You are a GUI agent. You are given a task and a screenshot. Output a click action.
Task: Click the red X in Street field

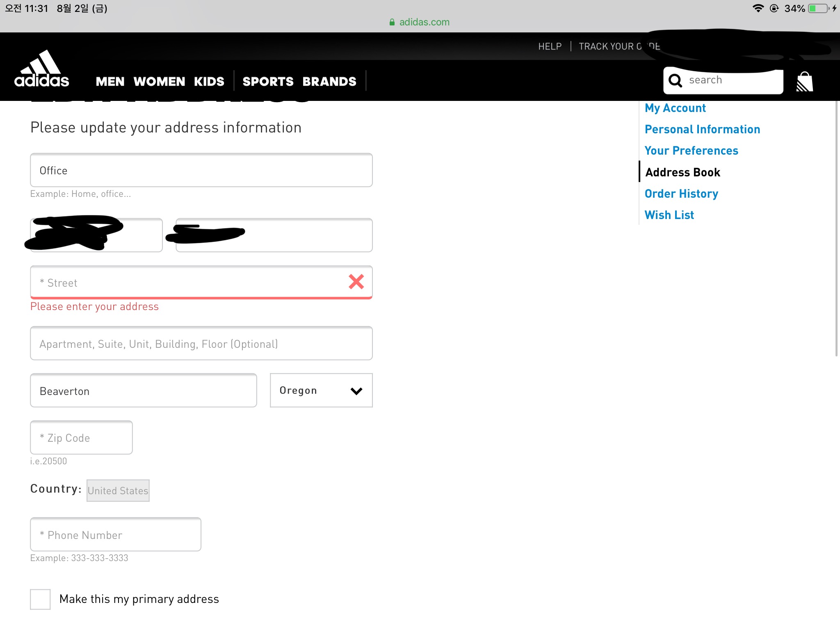click(356, 282)
